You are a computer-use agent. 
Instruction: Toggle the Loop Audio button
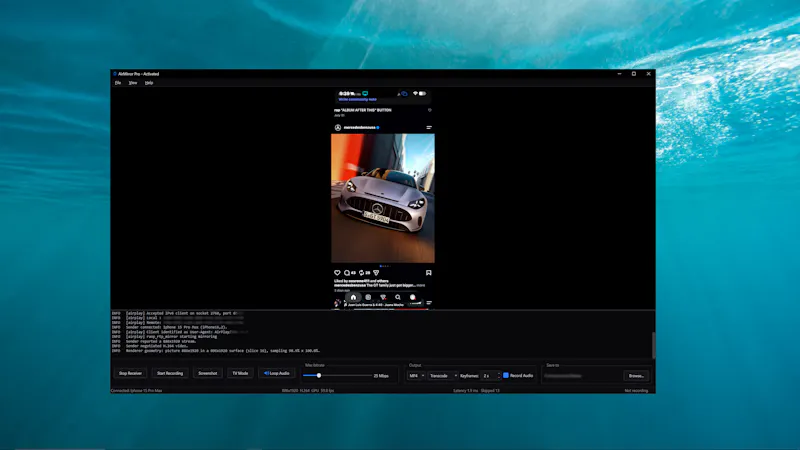point(277,373)
